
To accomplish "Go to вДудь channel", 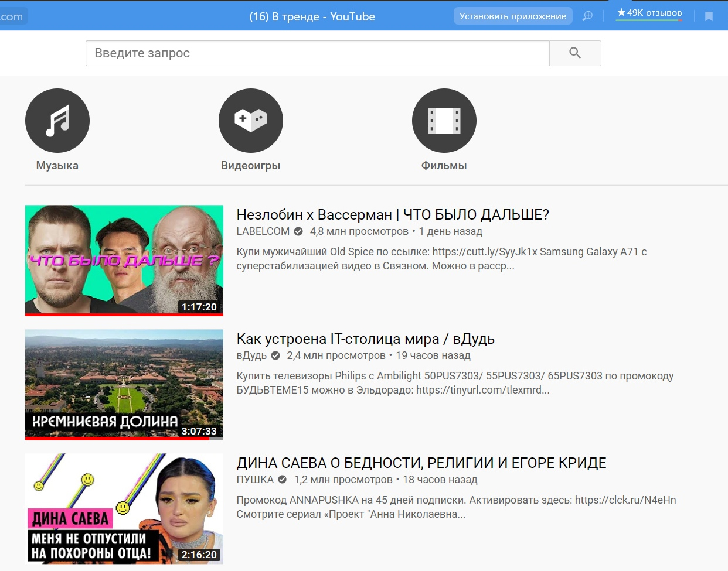I will point(251,355).
